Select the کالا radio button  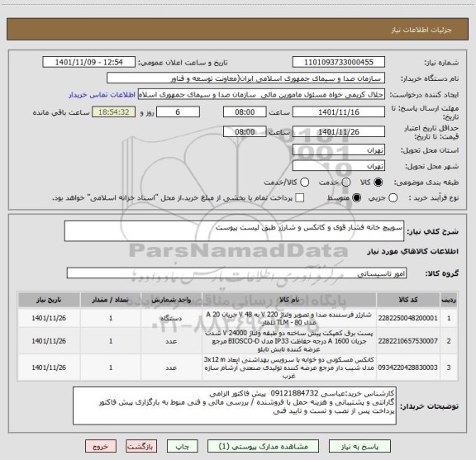click(x=378, y=183)
